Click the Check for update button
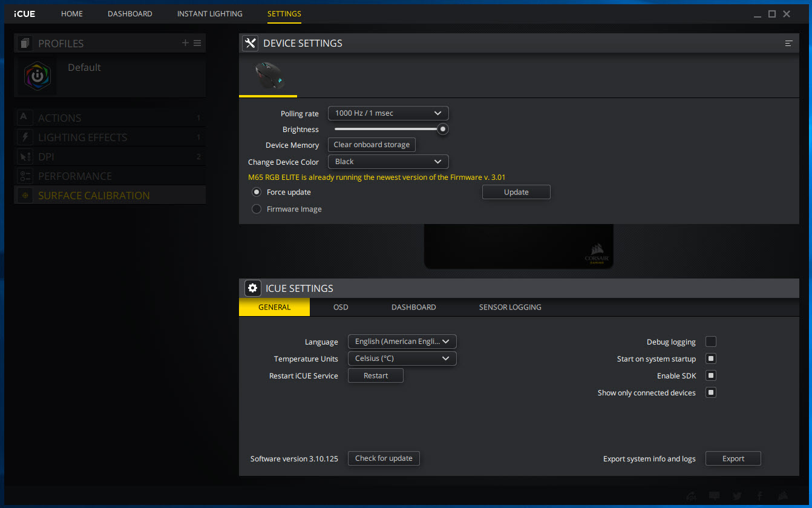This screenshot has height=508, width=812. tap(384, 458)
